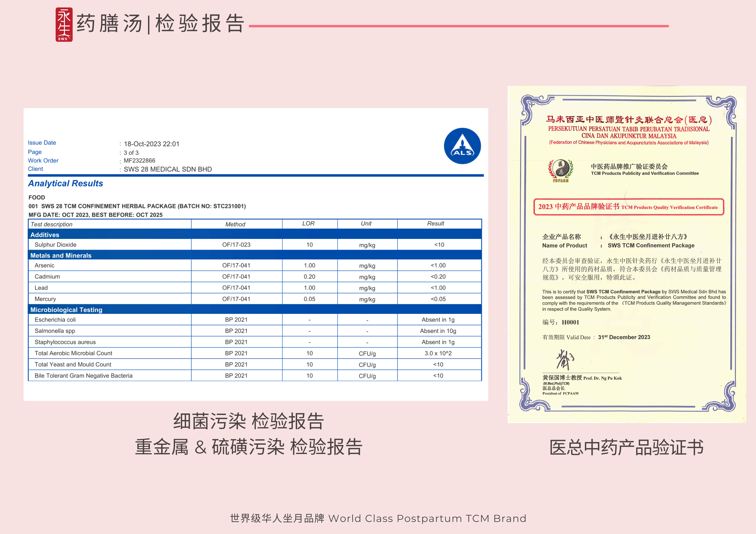Click 'Name of Product' label

(564, 245)
